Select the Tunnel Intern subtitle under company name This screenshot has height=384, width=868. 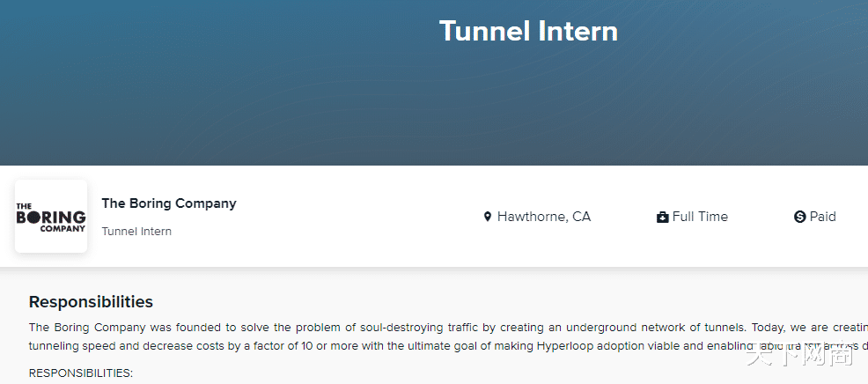coord(136,231)
